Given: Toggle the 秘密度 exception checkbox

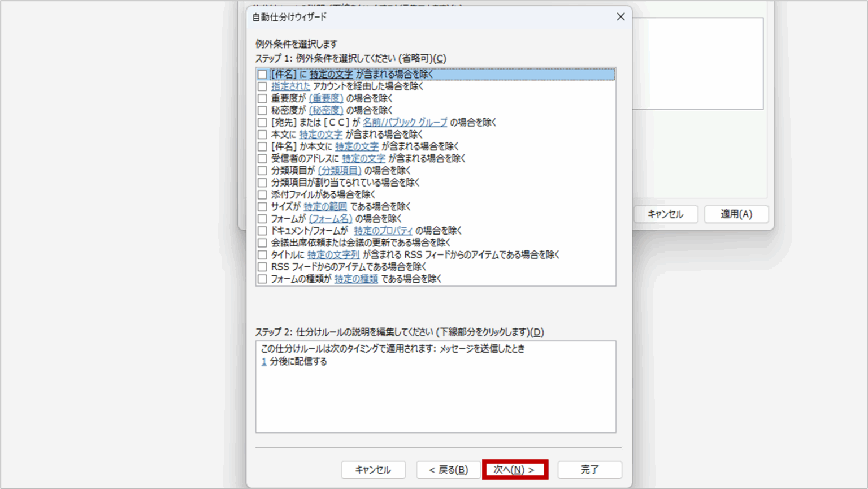Looking at the screenshot, I should (262, 110).
